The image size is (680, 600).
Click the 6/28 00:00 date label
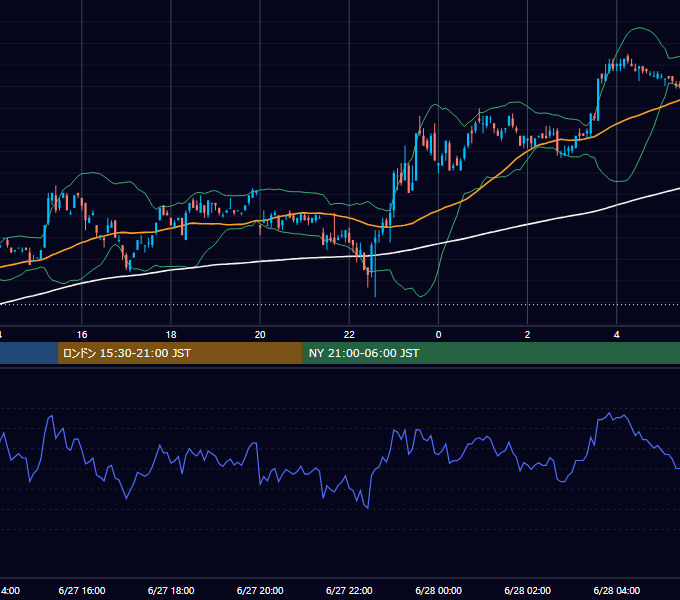438,590
